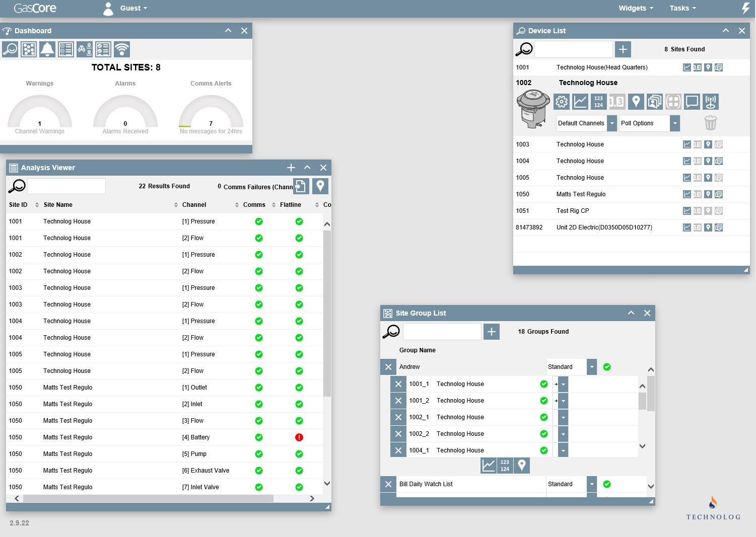Viewport: 756px width, 537px height.
Task: Open the checklist icon in Dashboard toolbar
Action: (103, 49)
